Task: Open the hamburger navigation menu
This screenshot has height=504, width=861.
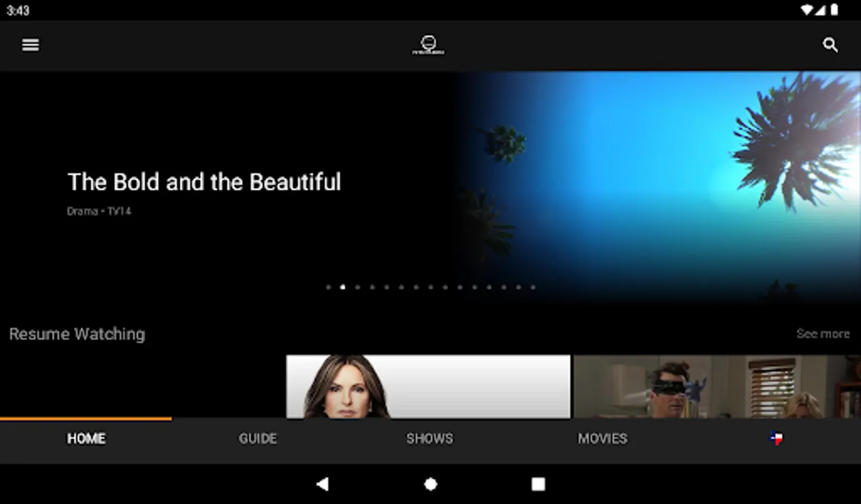Action: [30, 45]
